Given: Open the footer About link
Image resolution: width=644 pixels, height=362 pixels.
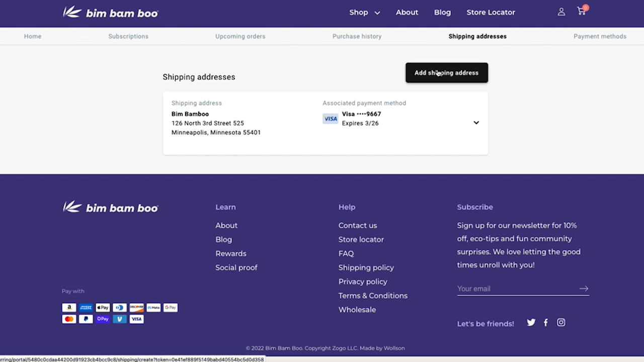Looking at the screenshot, I should 226,225.
